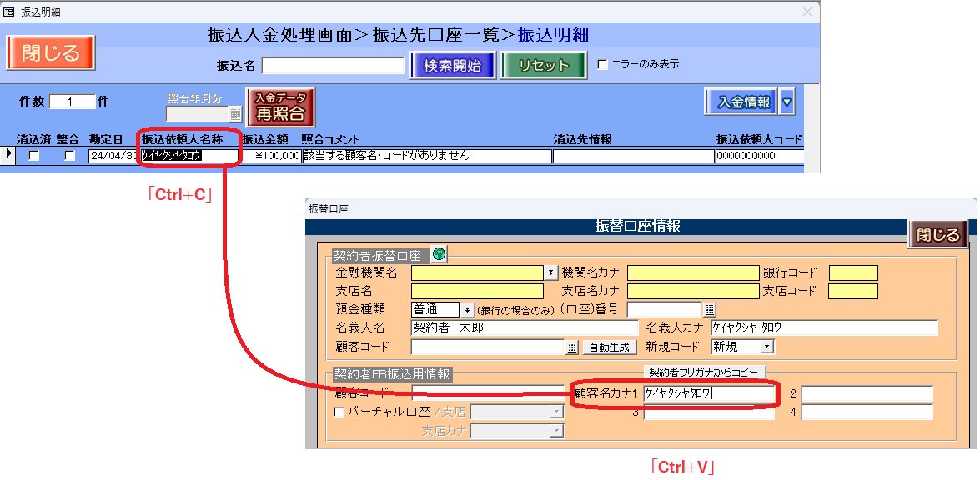Click into the 振込名 search field
Viewport: 980px width, 480px height.
(x=333, y=66)
